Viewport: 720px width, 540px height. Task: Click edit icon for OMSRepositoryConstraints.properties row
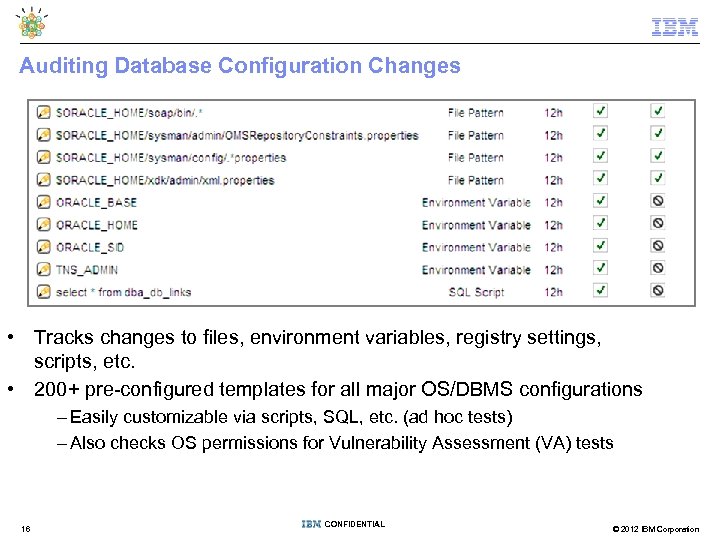43,135
